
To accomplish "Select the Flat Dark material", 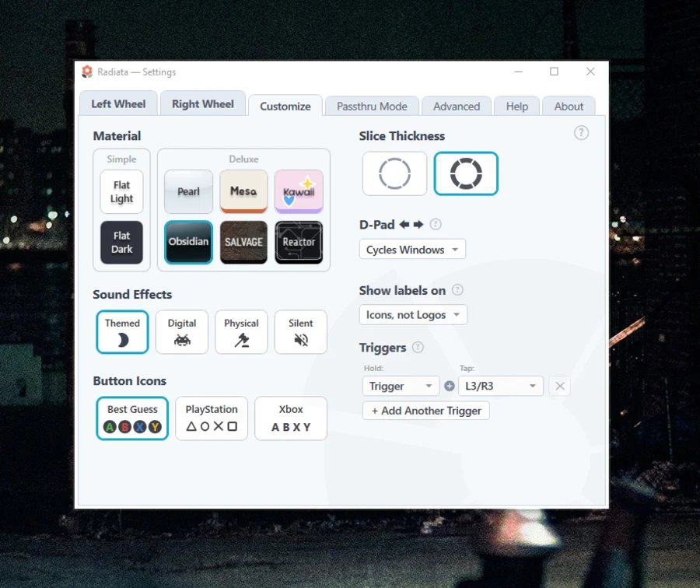I will (x=121, y=242).
